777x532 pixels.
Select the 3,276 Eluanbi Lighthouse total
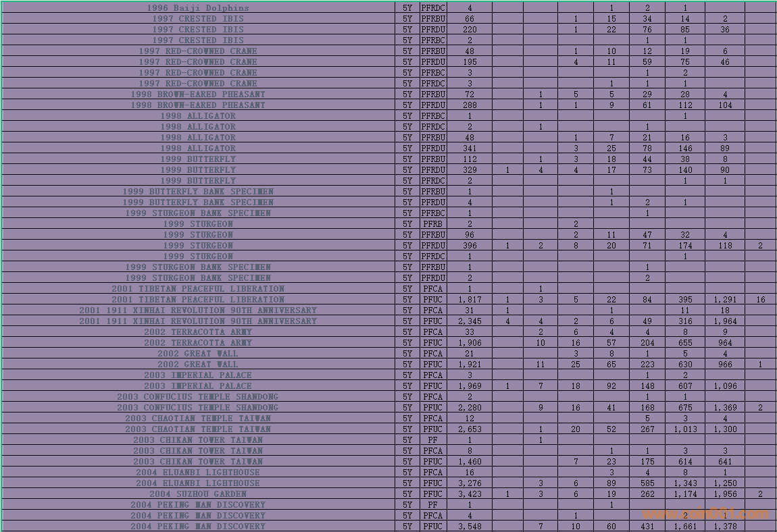[x=470, y=483]
